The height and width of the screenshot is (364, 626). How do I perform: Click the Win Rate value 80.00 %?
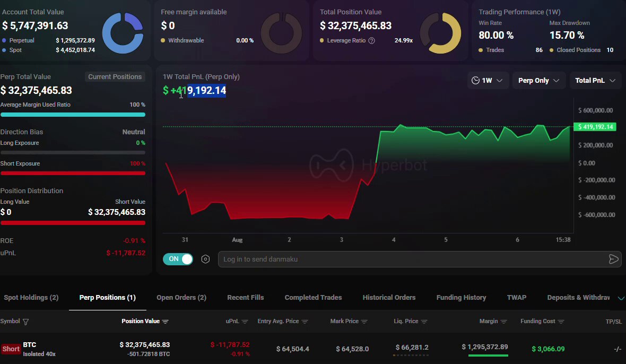click(496, 35)
